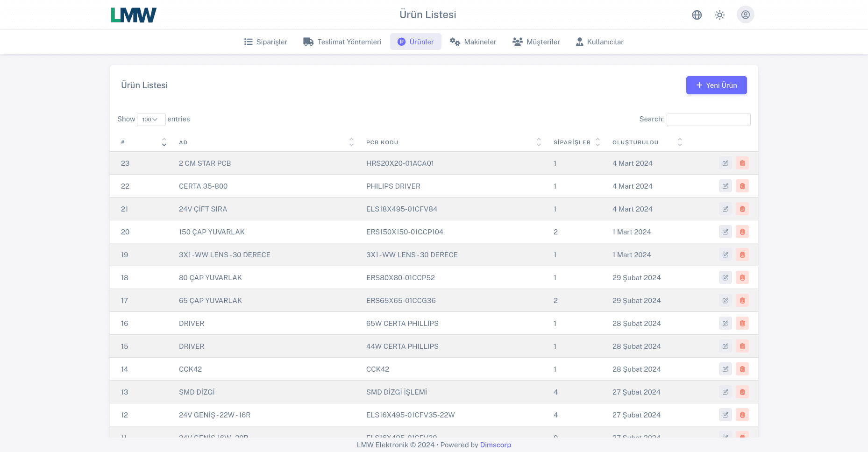Open the language globe selector
Screen dimensions: 868x452
697,15
